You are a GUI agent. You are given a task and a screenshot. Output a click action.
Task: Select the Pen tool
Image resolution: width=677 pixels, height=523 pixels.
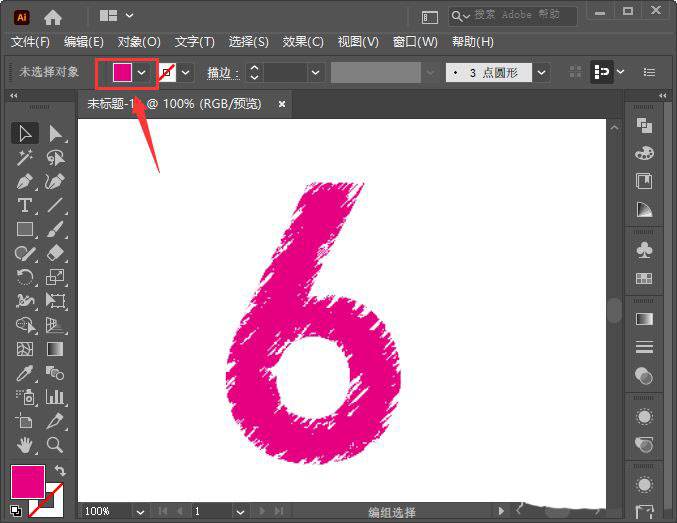coord(25,181)
